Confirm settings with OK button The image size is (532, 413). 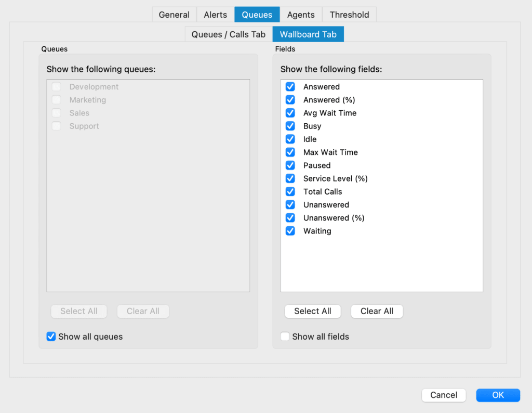click(x=498, y=395)
